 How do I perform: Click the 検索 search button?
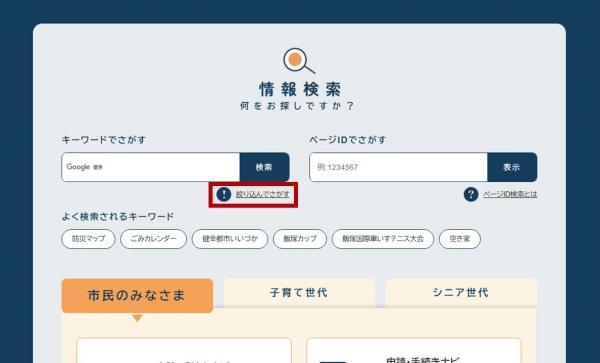coord(264,167)
